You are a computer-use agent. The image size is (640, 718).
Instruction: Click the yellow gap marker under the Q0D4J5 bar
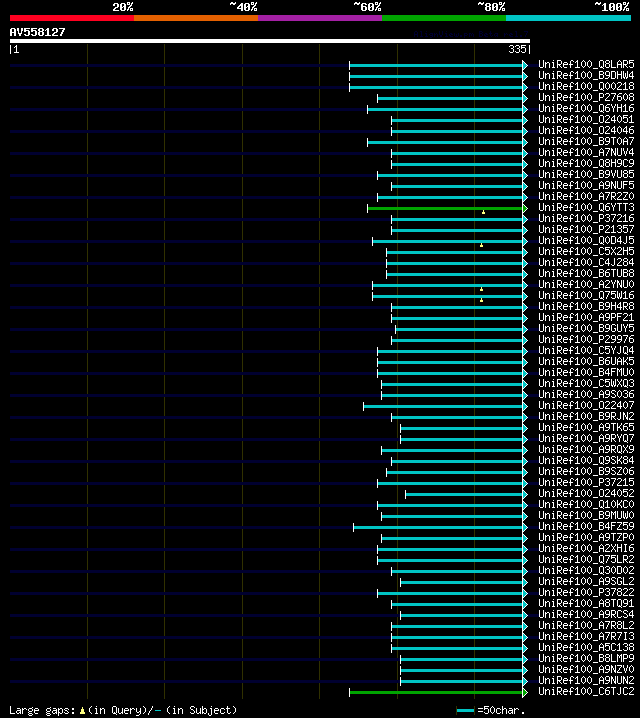(x=482, y=245)
